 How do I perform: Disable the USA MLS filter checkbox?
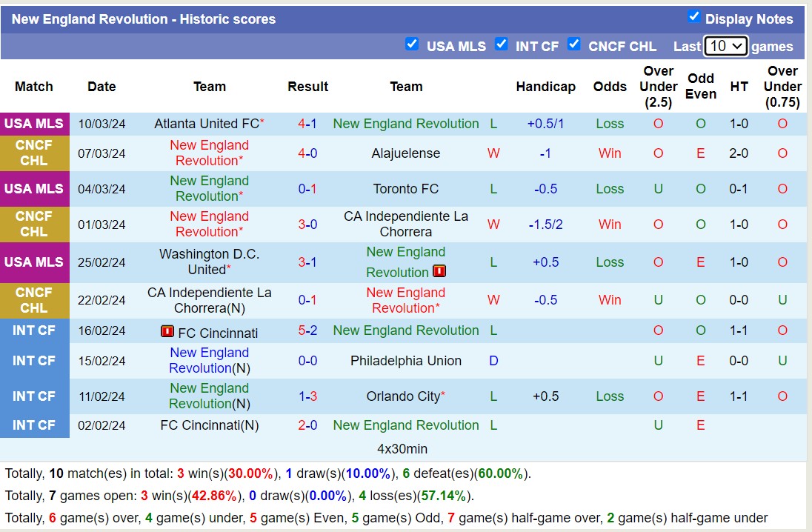pyautogui.click(x=412, y=44)
